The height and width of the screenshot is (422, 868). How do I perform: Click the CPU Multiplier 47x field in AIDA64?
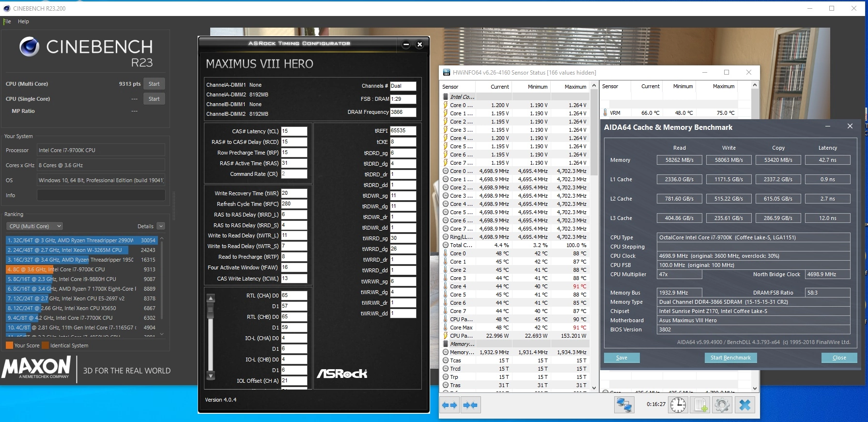[679, 274]
